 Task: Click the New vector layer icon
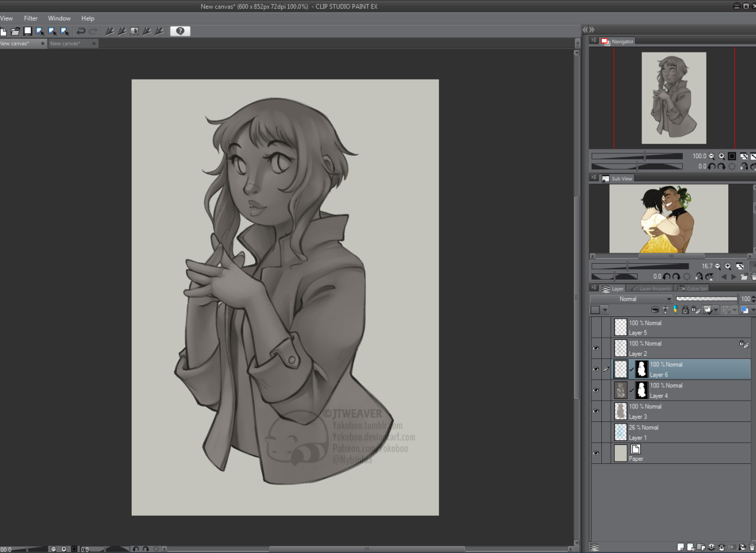tap(691, 547)
